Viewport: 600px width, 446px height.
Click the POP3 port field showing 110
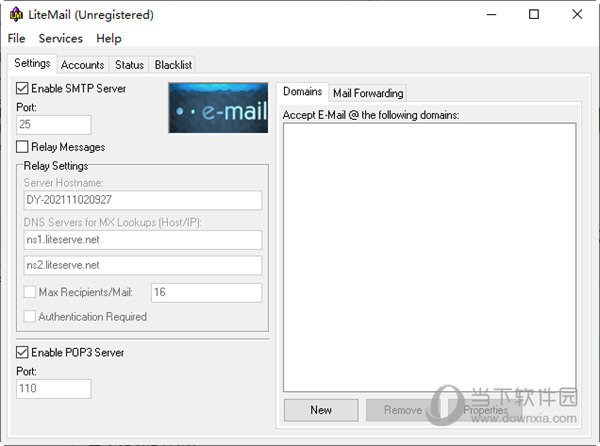pos(54,389)
